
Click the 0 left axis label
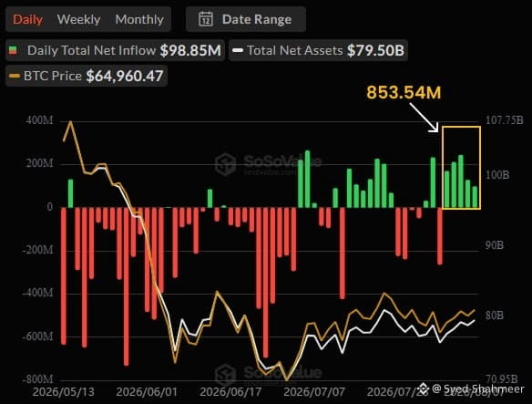50,207
